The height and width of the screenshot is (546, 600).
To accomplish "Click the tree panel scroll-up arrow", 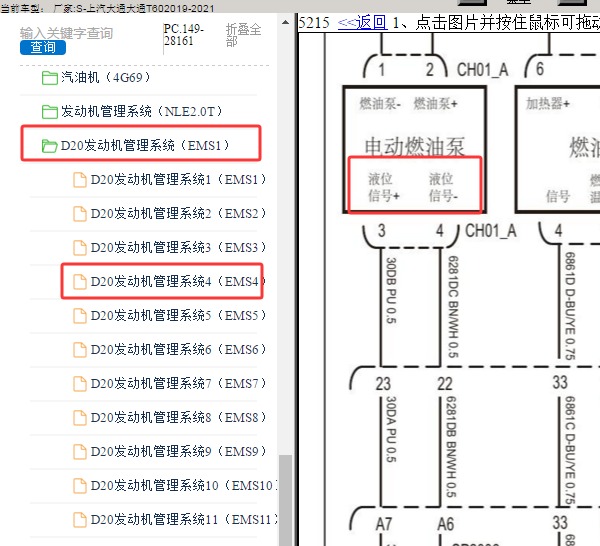I will (285, 22).
